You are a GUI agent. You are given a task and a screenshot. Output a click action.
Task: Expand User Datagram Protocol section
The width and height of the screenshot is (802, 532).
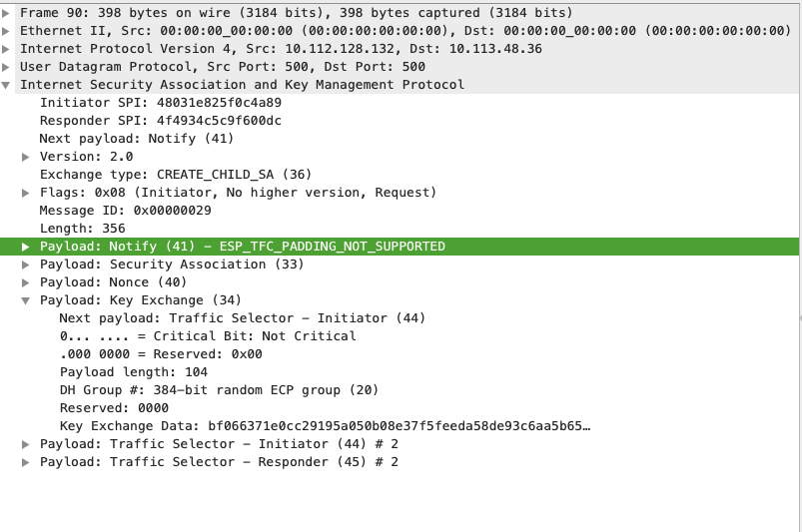click(7, 67)
